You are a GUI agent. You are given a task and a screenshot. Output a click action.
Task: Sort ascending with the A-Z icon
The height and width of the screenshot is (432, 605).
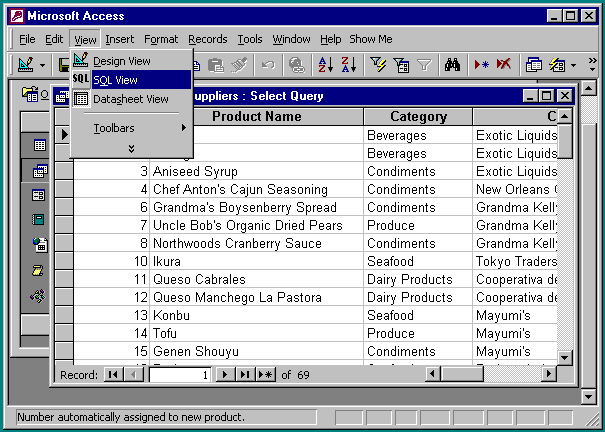click(325, 65)
